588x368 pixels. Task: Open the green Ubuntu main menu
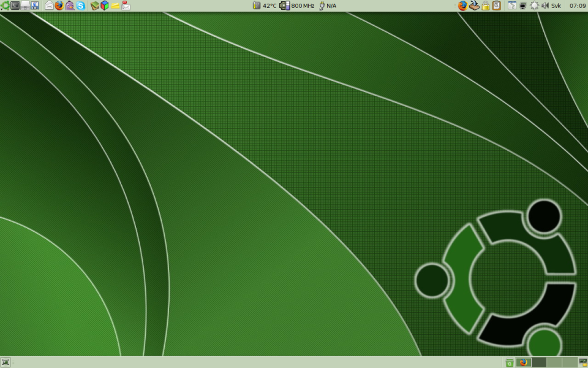5,6
